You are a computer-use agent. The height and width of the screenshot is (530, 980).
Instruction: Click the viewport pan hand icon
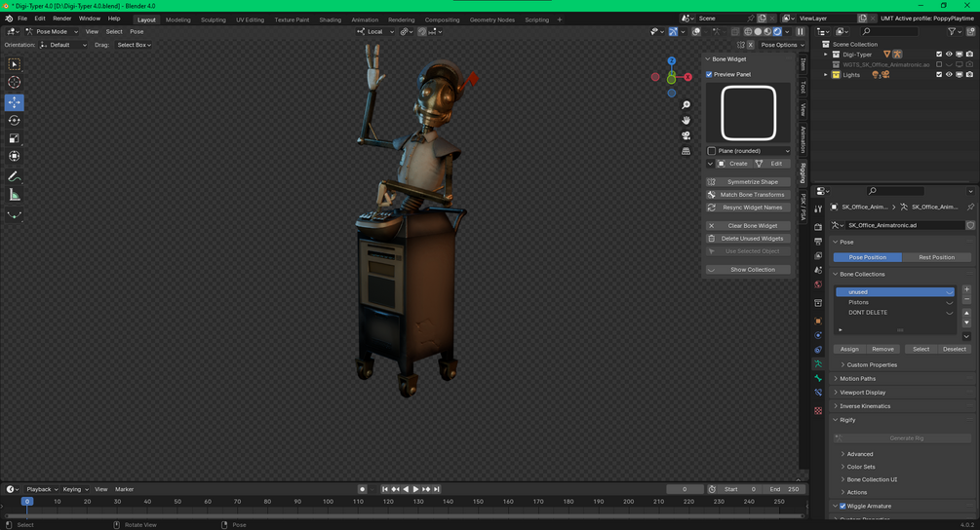click(x=686, y=121)
